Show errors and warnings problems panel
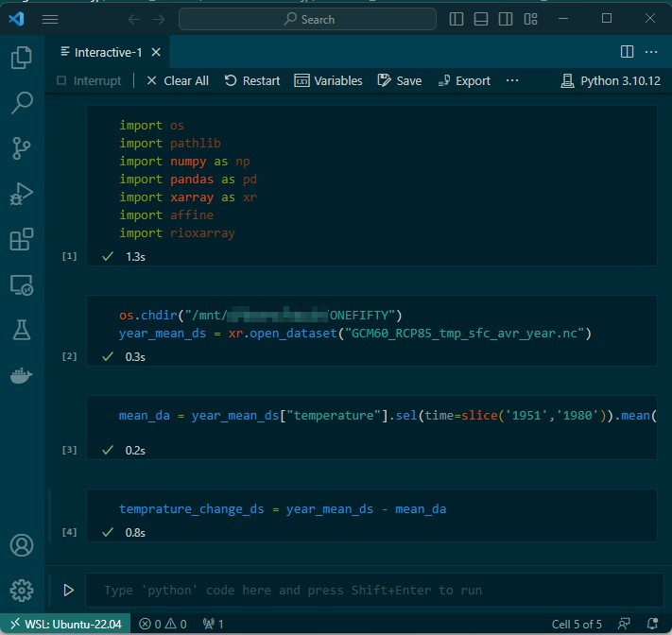672x635 pixels. coord(163,624)
